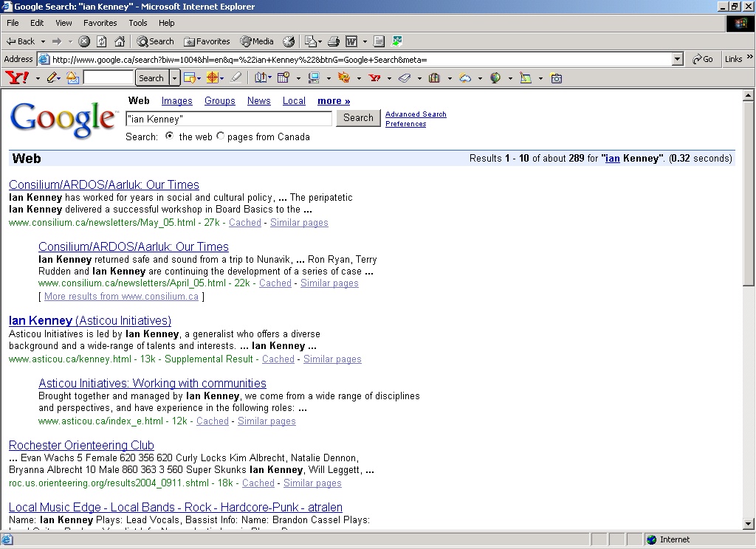Select 'pages from Canada' radio button
The image size is (756, 549).
pyautogui.click(x=220, y=136)
